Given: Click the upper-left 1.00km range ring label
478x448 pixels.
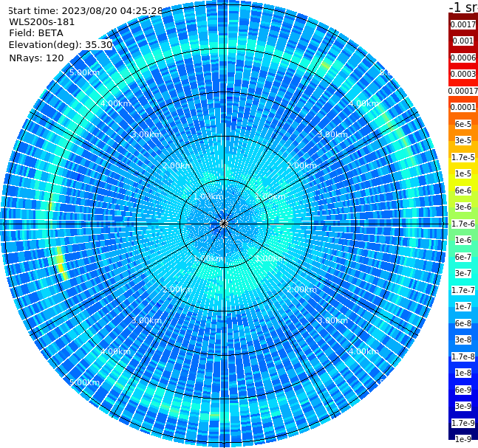Looking at the screenshot, I should tap(208, 196).
